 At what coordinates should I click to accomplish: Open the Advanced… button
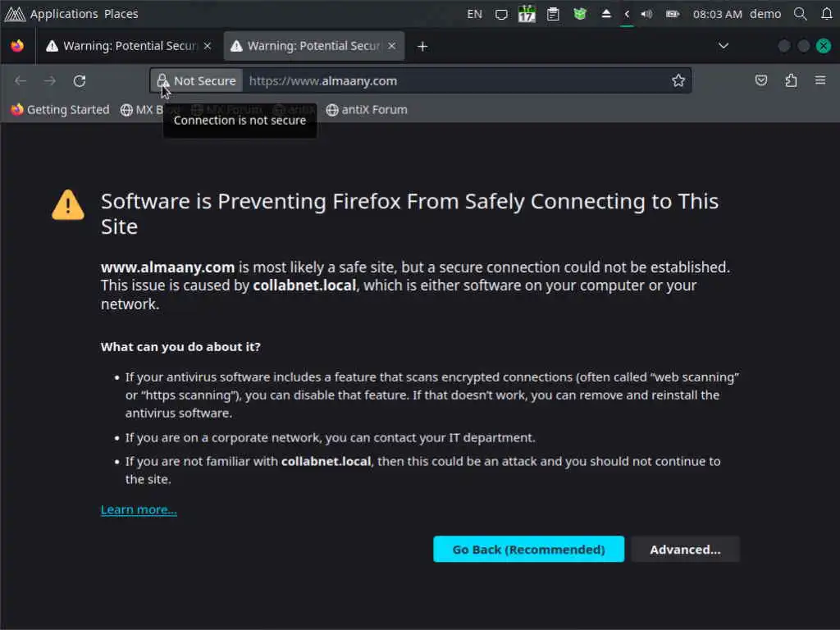click(685, 549)
